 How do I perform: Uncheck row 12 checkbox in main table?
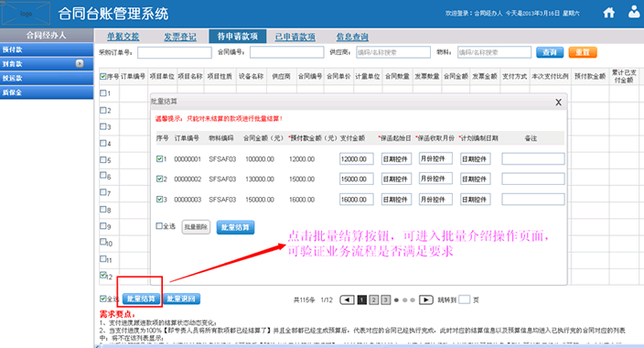tap(103, 275)
